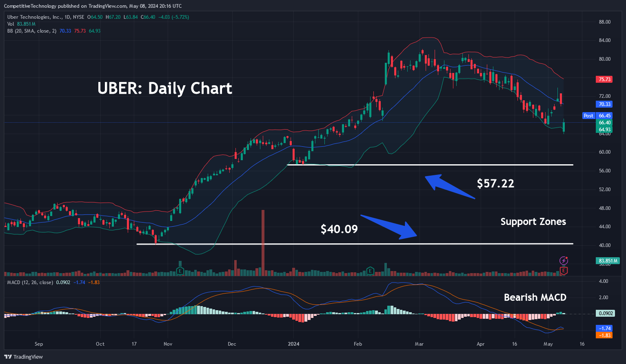Toggle visibility of the BB (20, SMA, close, 2) indicator

(31, 31)
